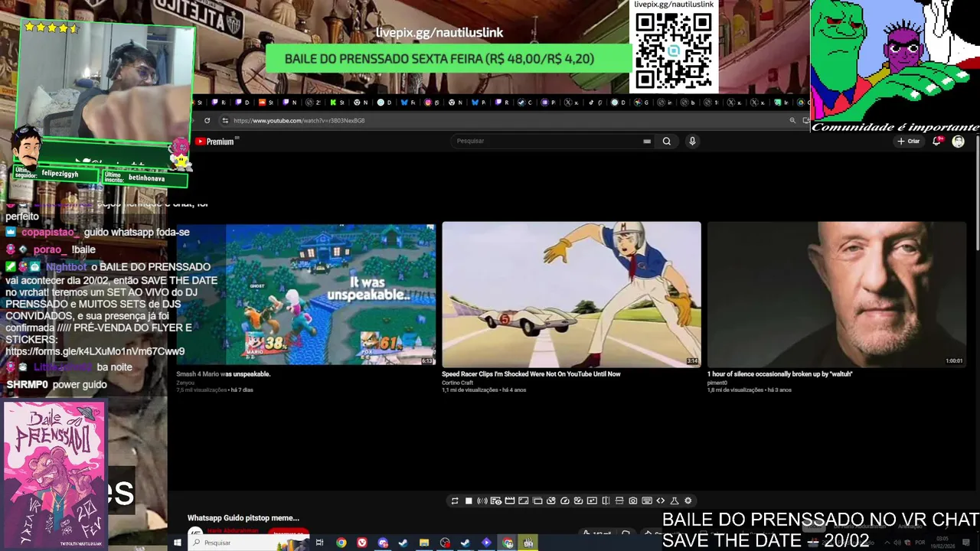Viewport: 980px width, 551px height.
Task: Click the loop icon in YouTube enhancer toolbar
Action: [455, 500]
